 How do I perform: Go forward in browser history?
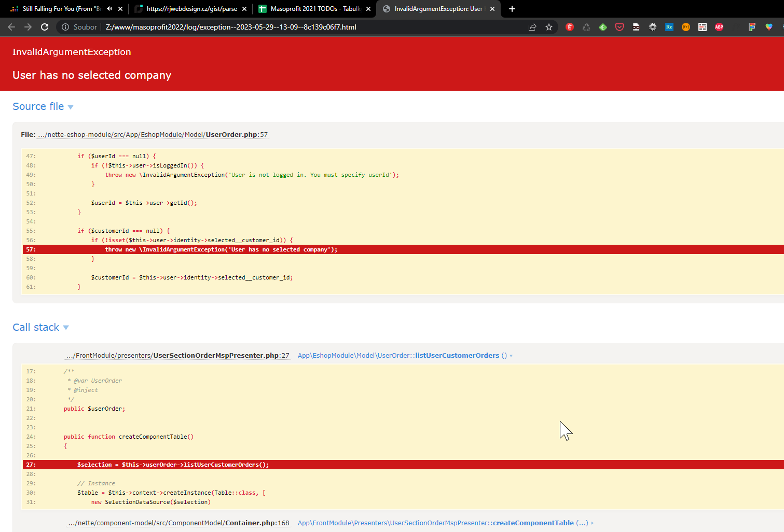[x=28, y=27]
